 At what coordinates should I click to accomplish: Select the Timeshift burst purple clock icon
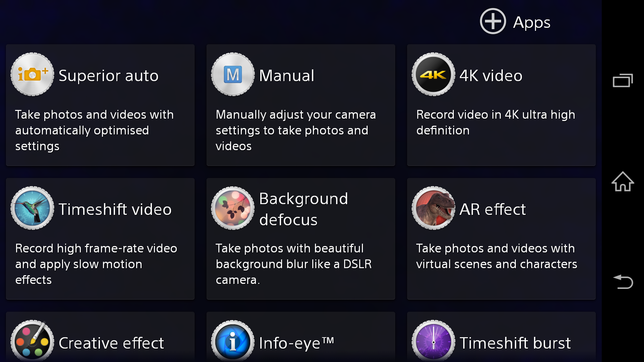pyautogui.click(x=433, y=342)
